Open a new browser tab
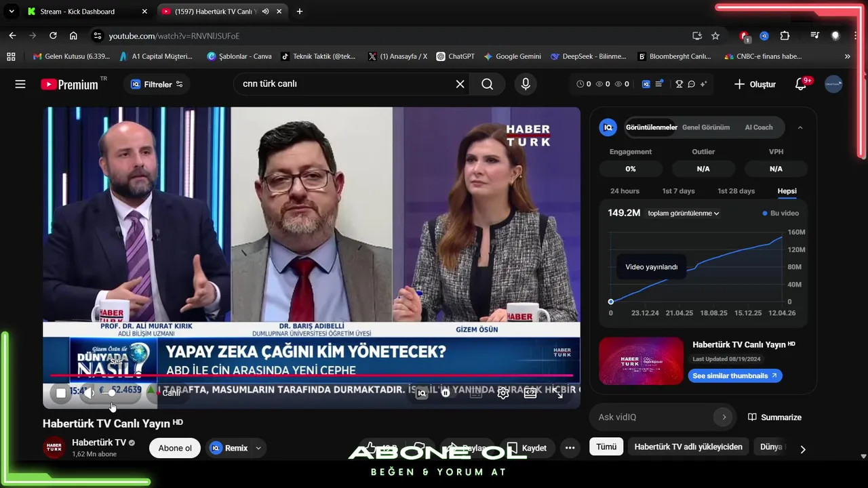Screen dimensions: 868x488 (x=300, y=12)
